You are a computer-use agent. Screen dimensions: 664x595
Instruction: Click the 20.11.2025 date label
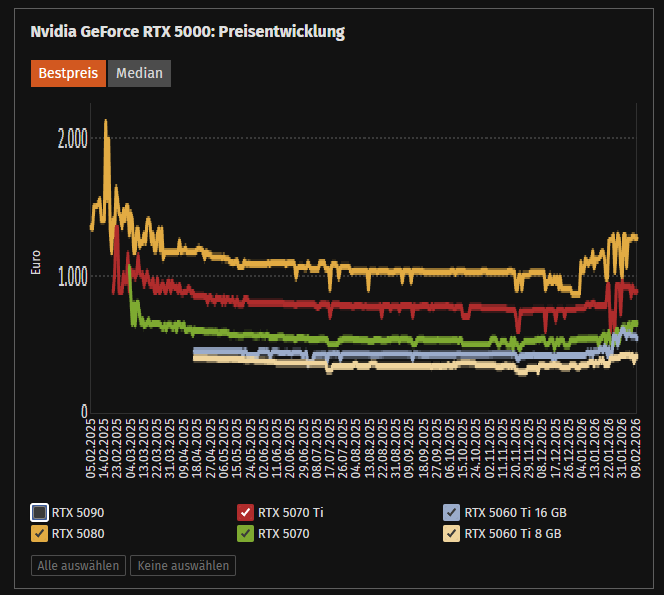point(516,448)
